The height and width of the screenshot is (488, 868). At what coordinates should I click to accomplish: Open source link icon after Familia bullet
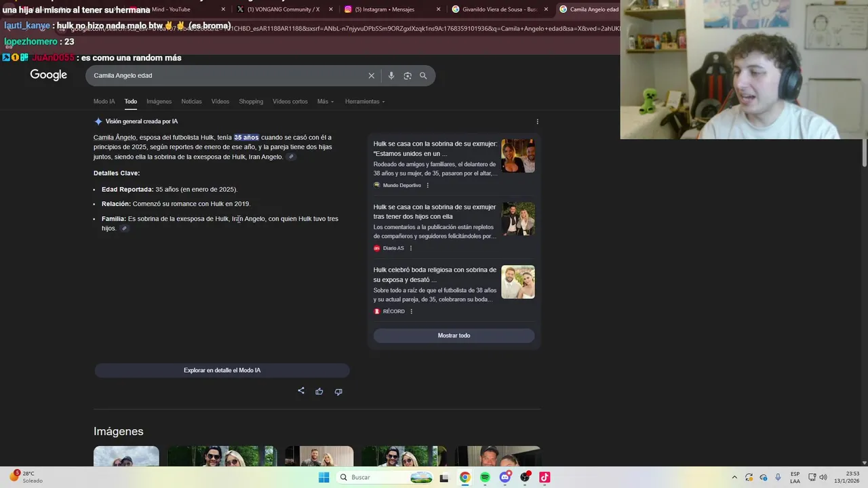[124, 228]
